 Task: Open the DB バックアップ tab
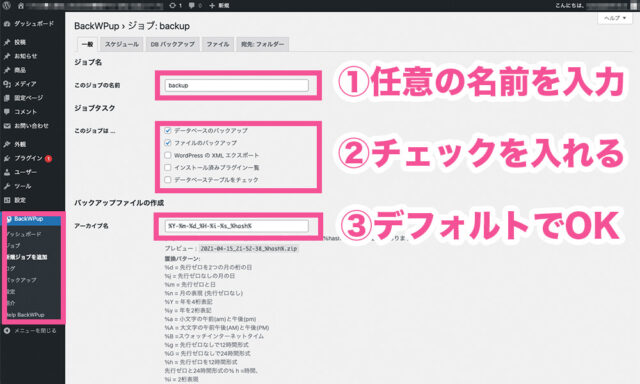172,44
